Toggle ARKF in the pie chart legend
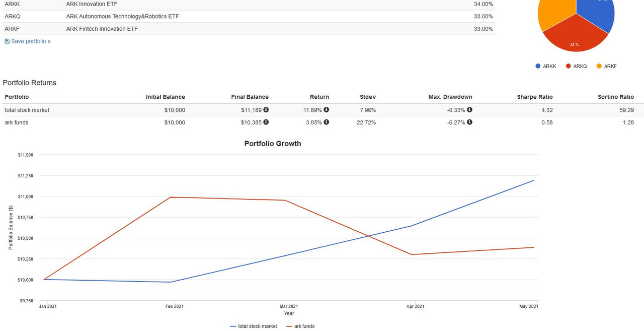Screen dimensions: 644x331 click(x=607, y=67)
